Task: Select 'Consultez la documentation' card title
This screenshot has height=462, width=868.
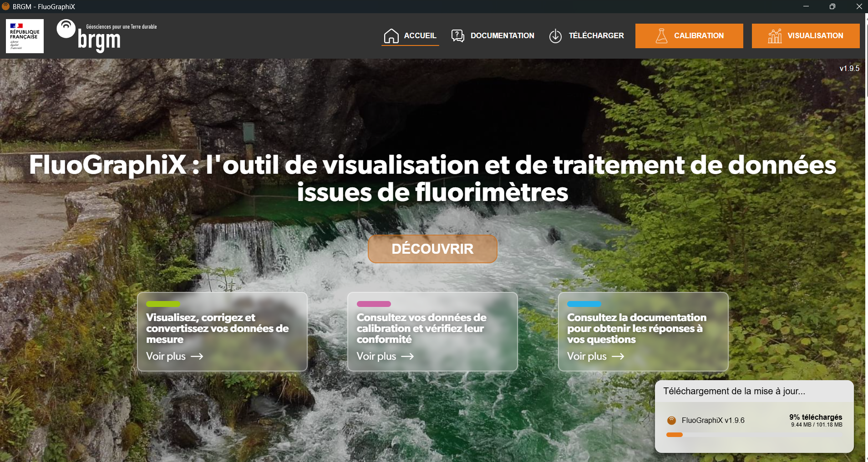Action: point(636,328)
